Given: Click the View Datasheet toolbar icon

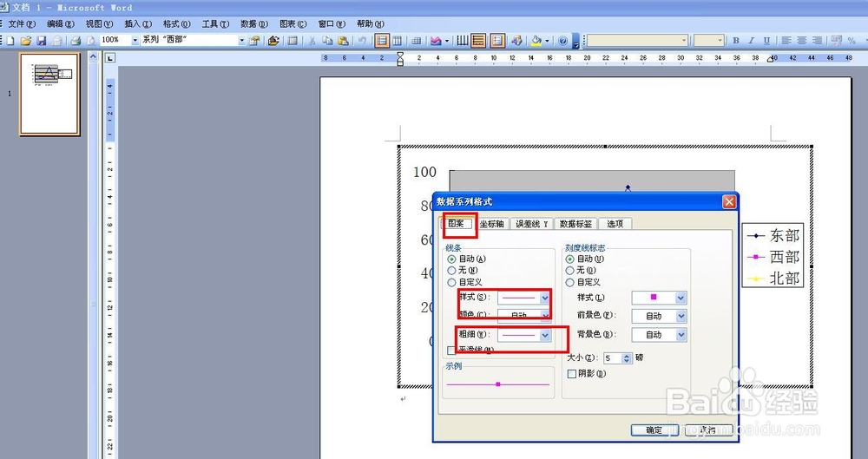Looking at the screenshot, I should 293,41.
